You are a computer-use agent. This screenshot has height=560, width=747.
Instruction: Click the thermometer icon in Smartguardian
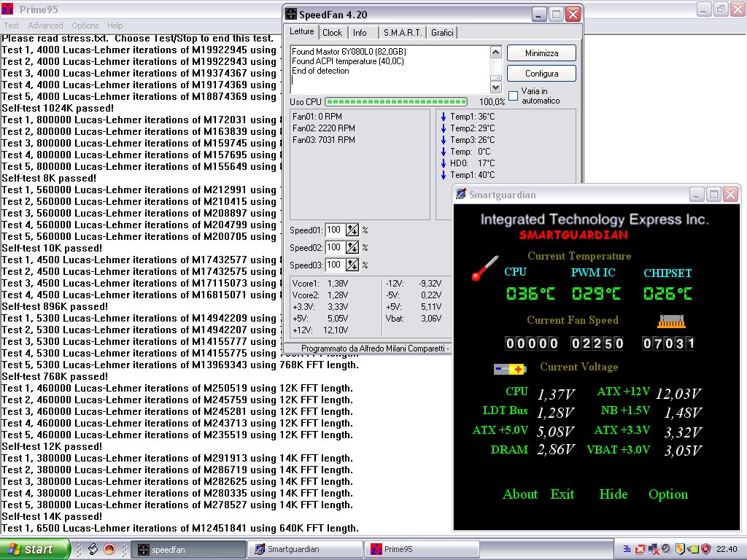click(x=484, y=268)
